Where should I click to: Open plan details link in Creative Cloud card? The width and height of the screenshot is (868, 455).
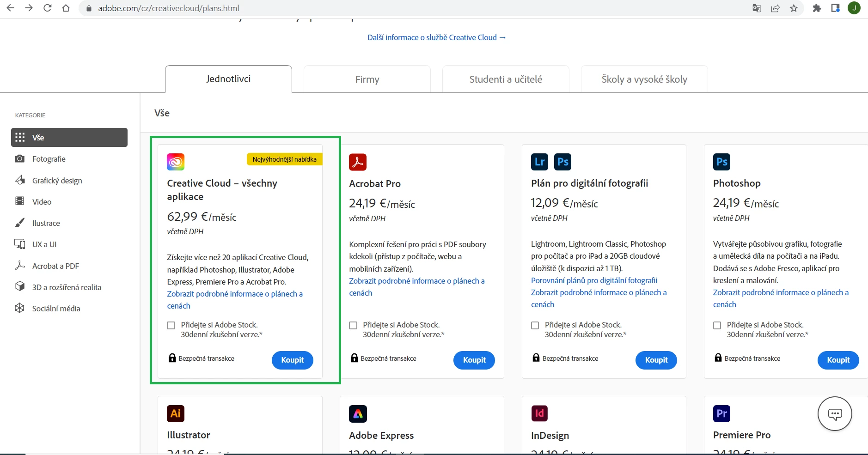[x=235, y=300]
